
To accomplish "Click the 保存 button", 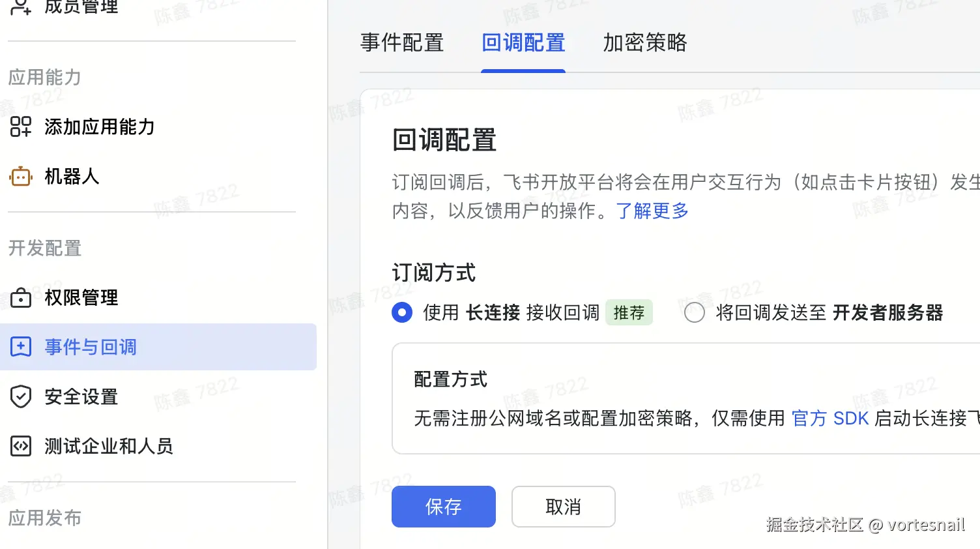I will pos(443,507).
